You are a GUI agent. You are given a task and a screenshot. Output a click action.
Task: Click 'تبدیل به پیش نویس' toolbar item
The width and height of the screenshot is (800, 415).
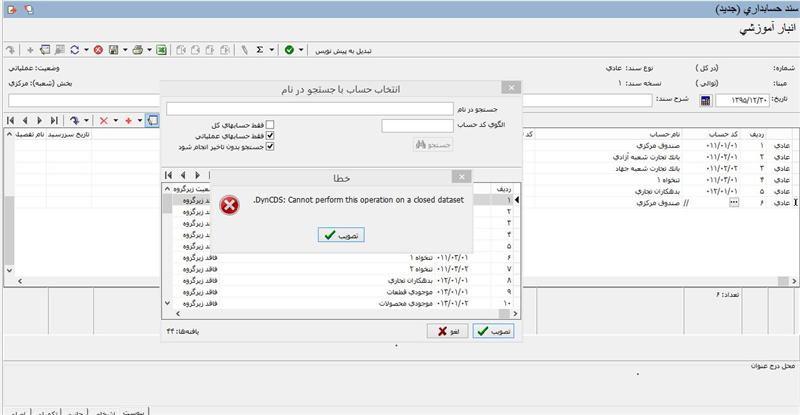(346, 49)
